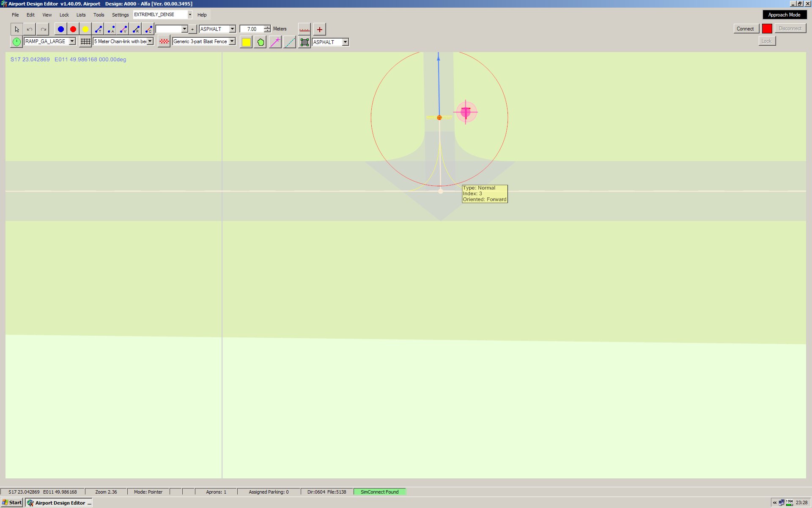The height and width of the screenshot is (508, 812).
Task: Select the green polygon apron tool
Action: (261, 42)
